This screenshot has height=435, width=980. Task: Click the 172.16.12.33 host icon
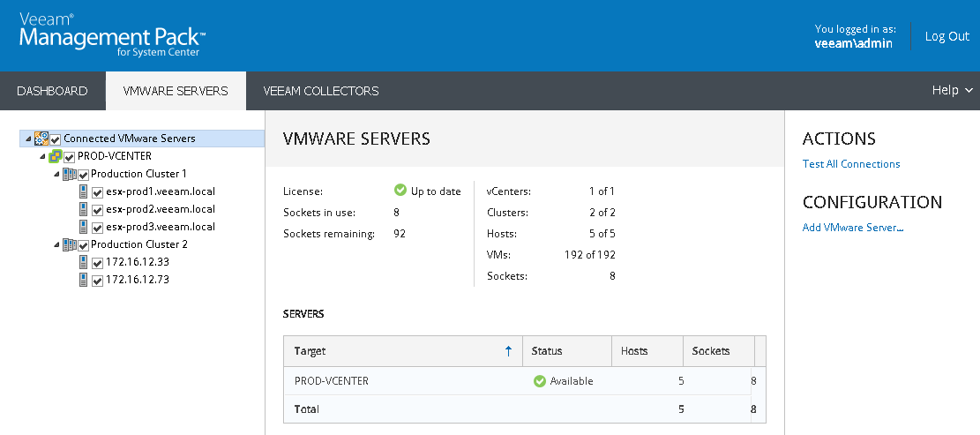tap(83, 262)
